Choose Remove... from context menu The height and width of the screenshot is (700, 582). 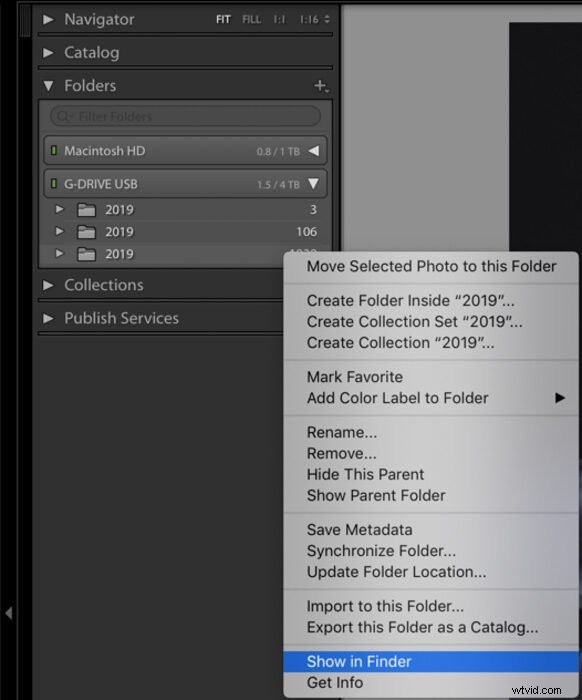(x=431, y=453)
